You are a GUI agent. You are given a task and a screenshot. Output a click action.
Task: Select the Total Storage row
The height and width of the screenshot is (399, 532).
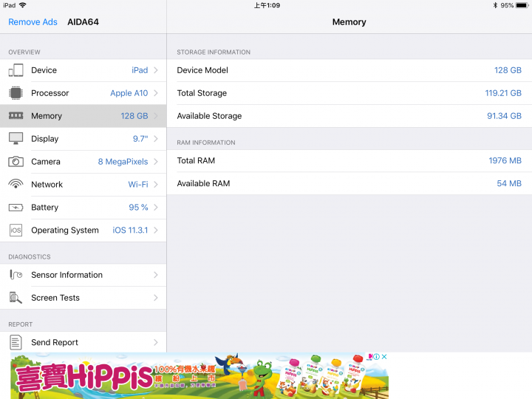point(349,93)
